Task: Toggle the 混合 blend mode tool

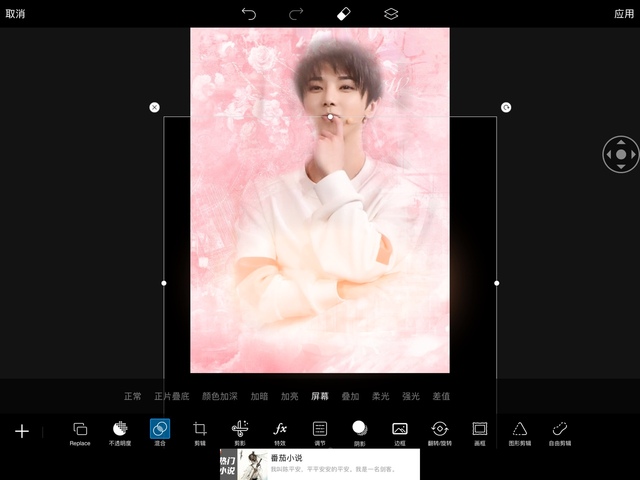Action: pos(160,431)
